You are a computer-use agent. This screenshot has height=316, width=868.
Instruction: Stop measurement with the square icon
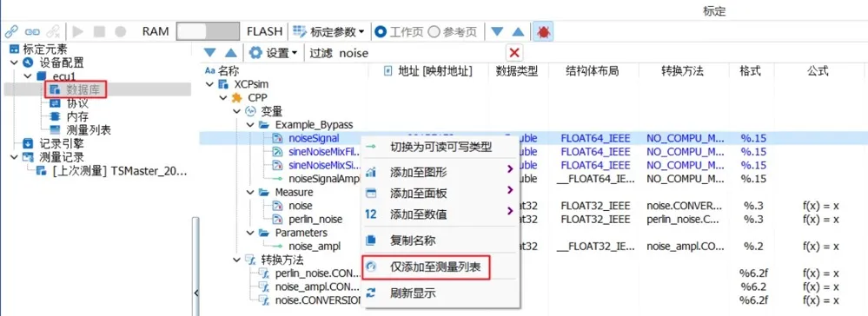(x=99, y=31)
